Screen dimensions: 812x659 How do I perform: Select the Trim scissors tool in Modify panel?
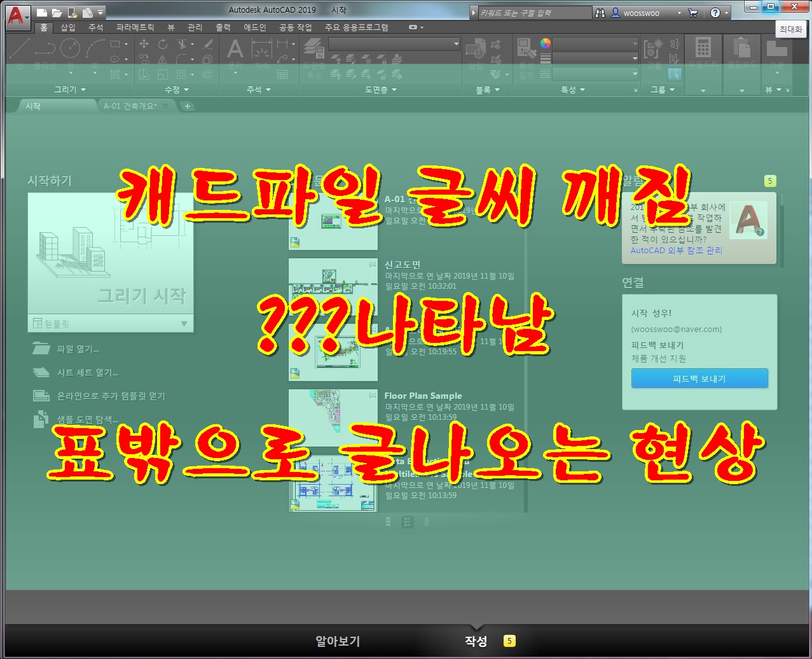click(x=182, y=44)
